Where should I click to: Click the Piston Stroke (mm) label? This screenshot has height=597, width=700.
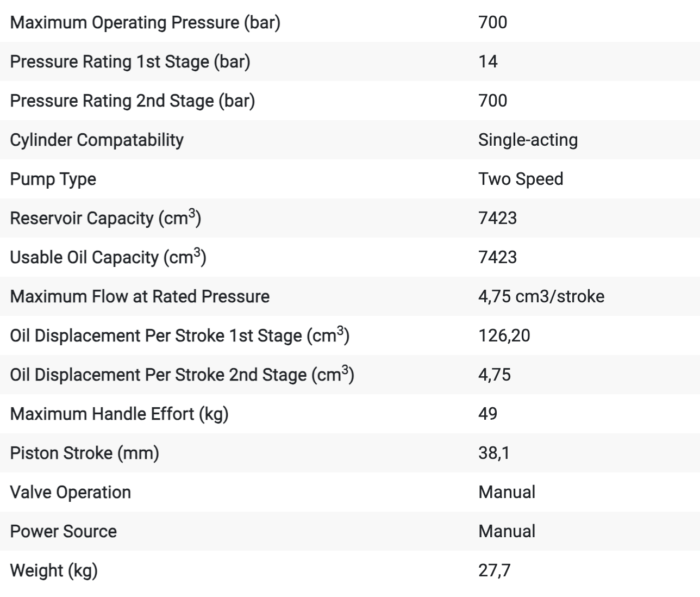click(84, 453)
